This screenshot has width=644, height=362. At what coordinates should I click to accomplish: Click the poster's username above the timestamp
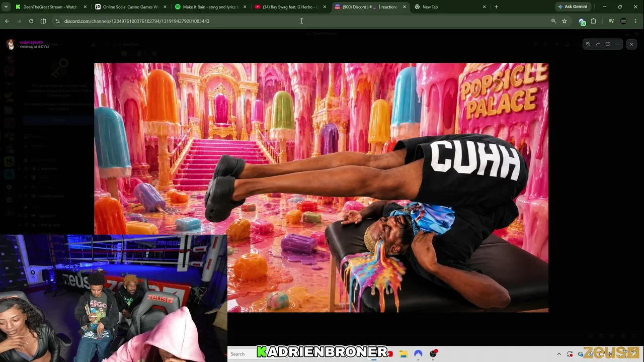click(x=31, y=42)
